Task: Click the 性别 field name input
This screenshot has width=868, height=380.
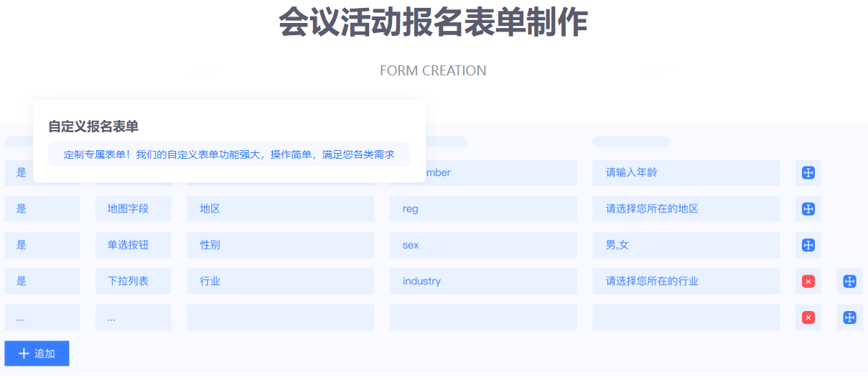Action: [x=280, y=245]
